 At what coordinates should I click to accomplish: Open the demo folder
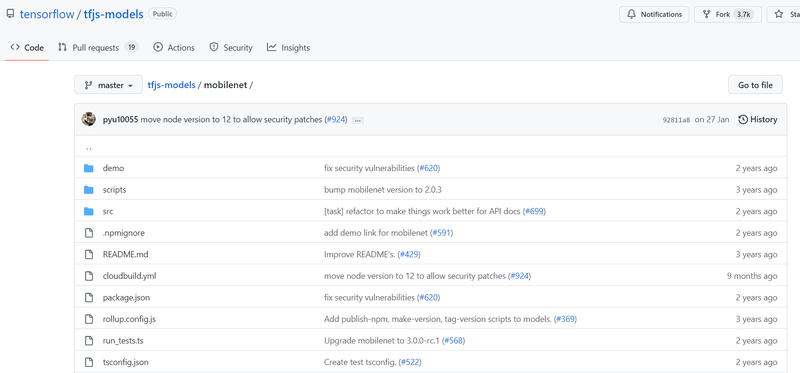pyautogui.click(x=113, y=168)
